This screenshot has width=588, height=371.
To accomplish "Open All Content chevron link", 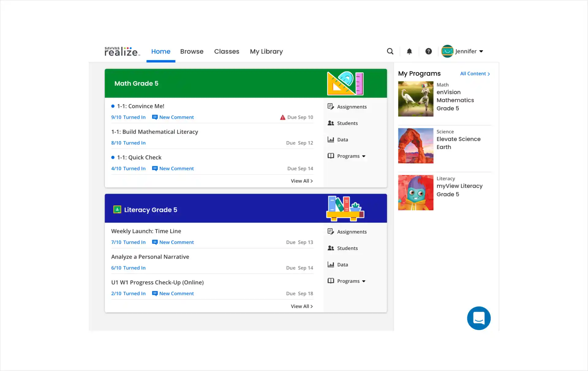I will [475, 74].
